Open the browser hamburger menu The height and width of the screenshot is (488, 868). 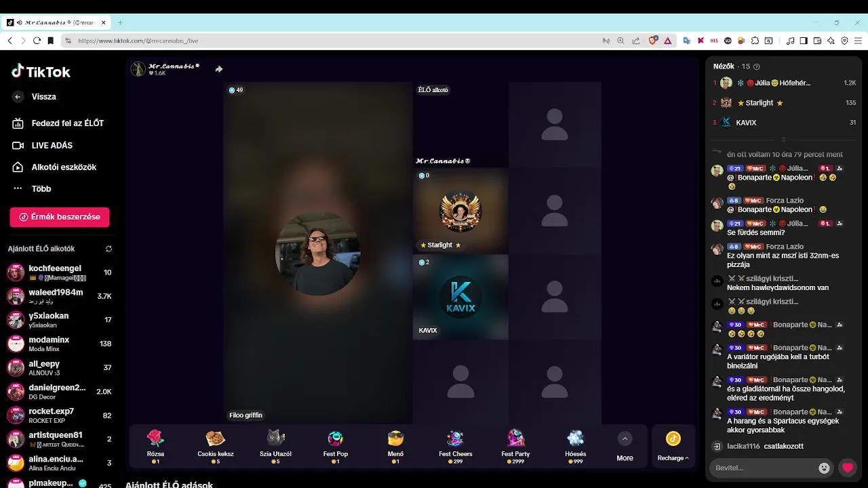tap(858, 41)
